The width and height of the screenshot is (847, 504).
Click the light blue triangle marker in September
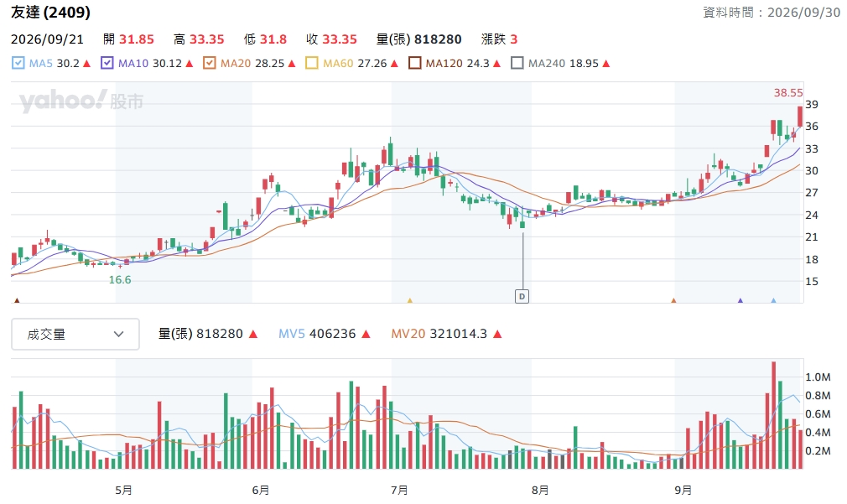coord(773,300)
